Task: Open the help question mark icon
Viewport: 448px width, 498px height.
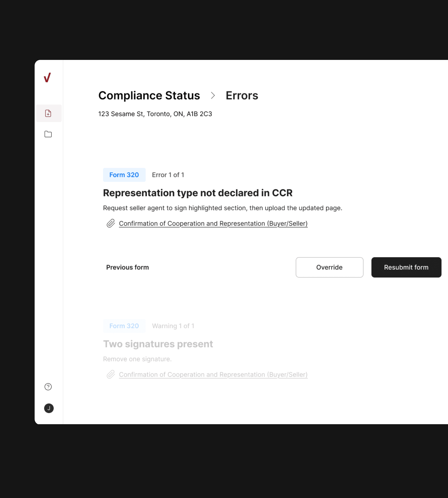Action: (48, 387)
